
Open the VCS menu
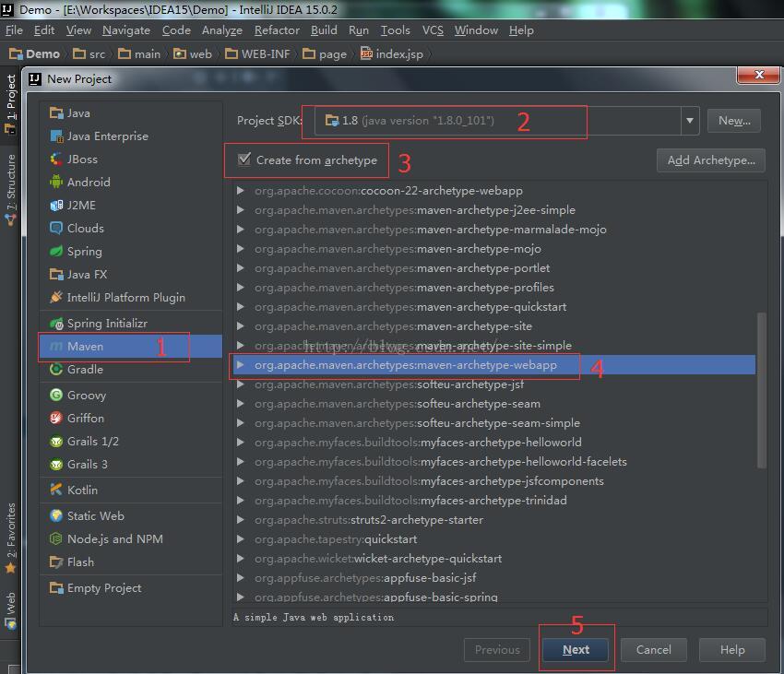(433, 30)
